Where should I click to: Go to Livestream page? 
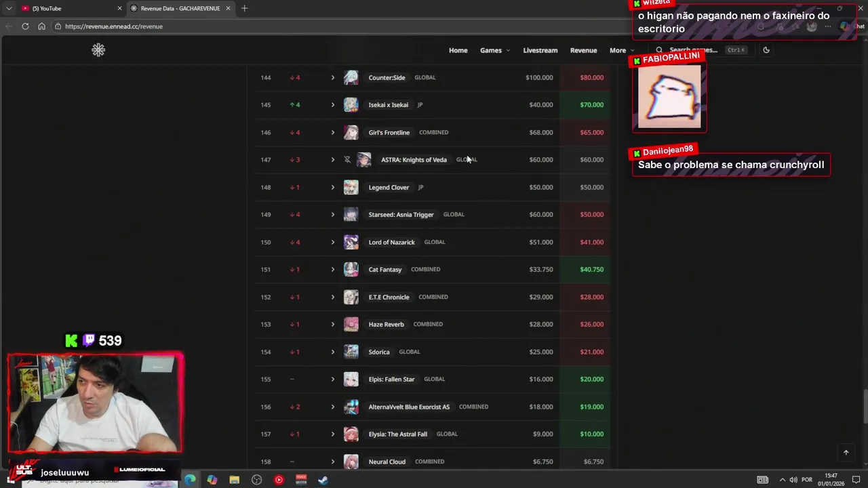pyautogui.click(x=540, y=50)
